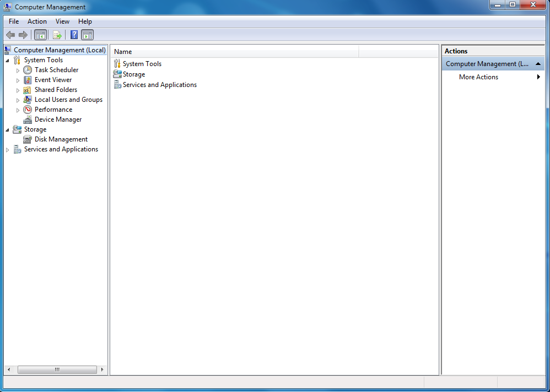Click Services and Applications icon in Name list
550x392 pixels.
click(117, 85)
